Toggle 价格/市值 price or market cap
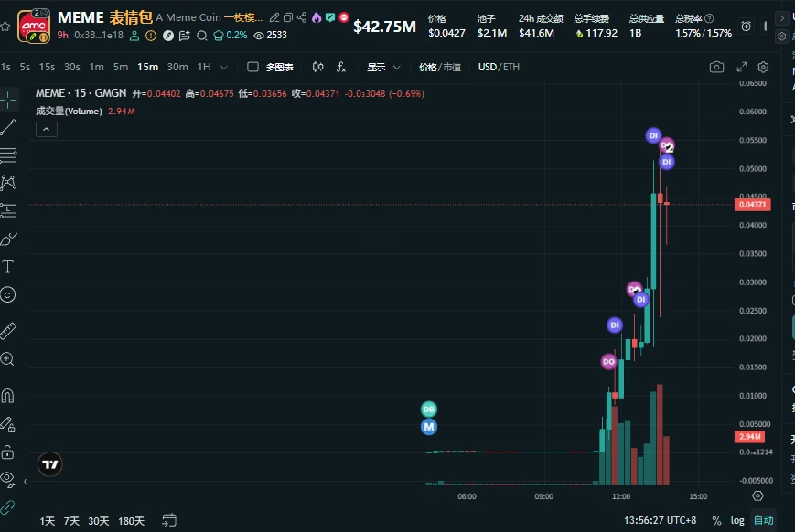Image resolution: width=795 pixels, height=532 pixels. [x=439, y=67]
